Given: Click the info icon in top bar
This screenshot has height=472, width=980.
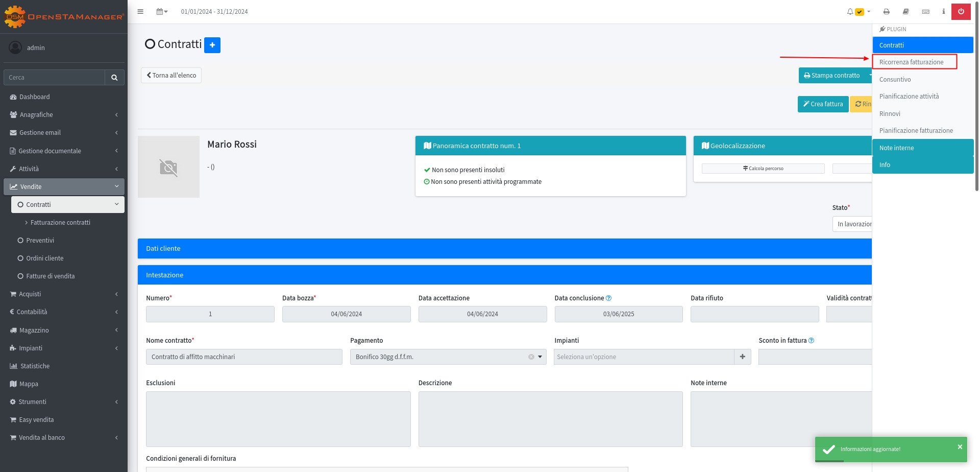Looking at the screenshot, I should (943, 11).
